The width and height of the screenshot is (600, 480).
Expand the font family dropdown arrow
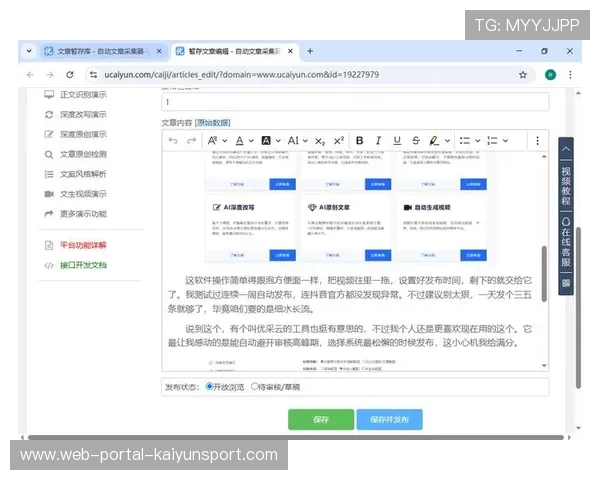[x=305, y=141]
